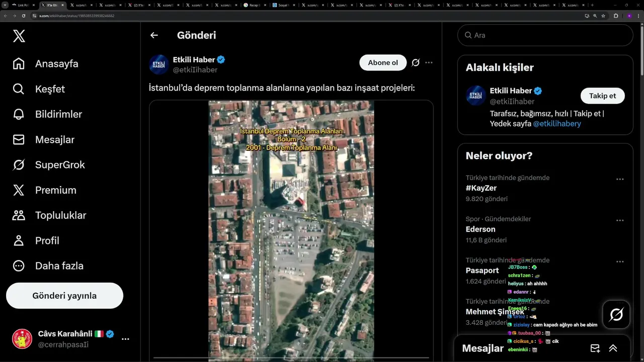Click new message icon in Mesajlar drawer
The width and height of the screenshot is (644, 362).
595,348
